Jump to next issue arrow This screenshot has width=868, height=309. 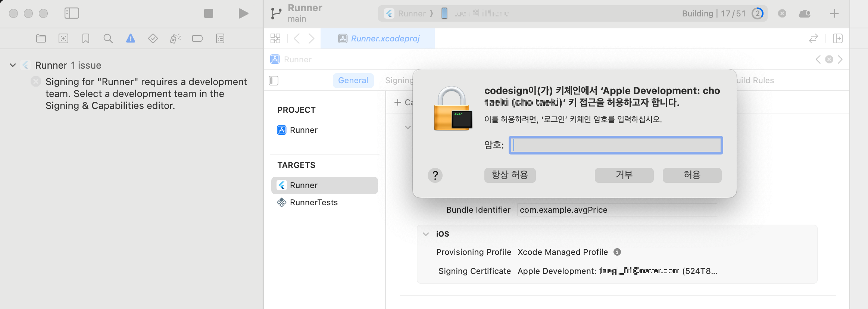pyautogui.click(x=840, y=59)
